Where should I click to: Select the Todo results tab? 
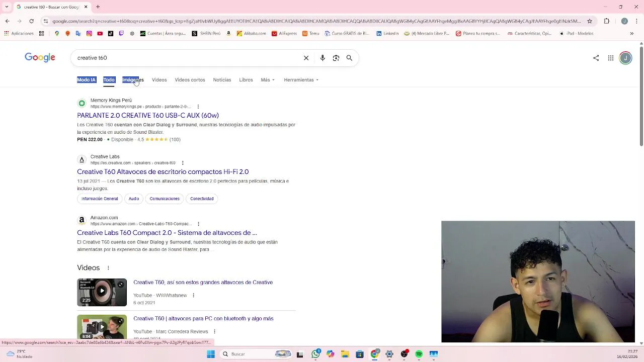109,80
